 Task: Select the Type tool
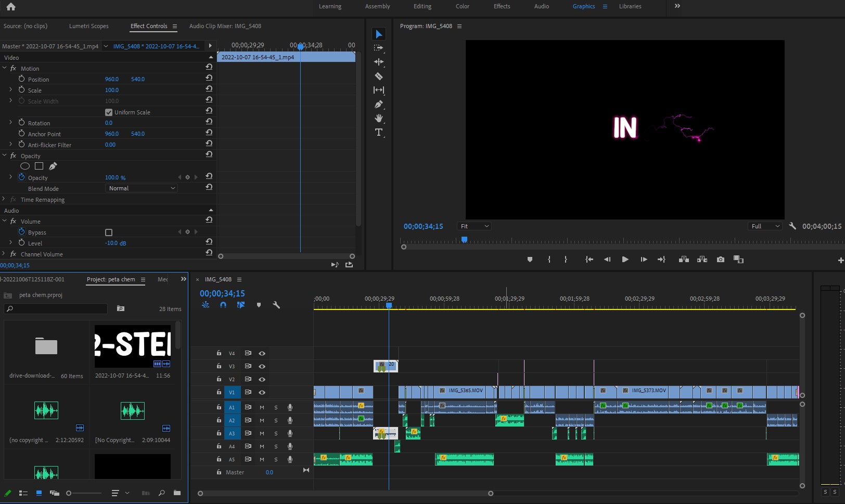coord(379,133)
